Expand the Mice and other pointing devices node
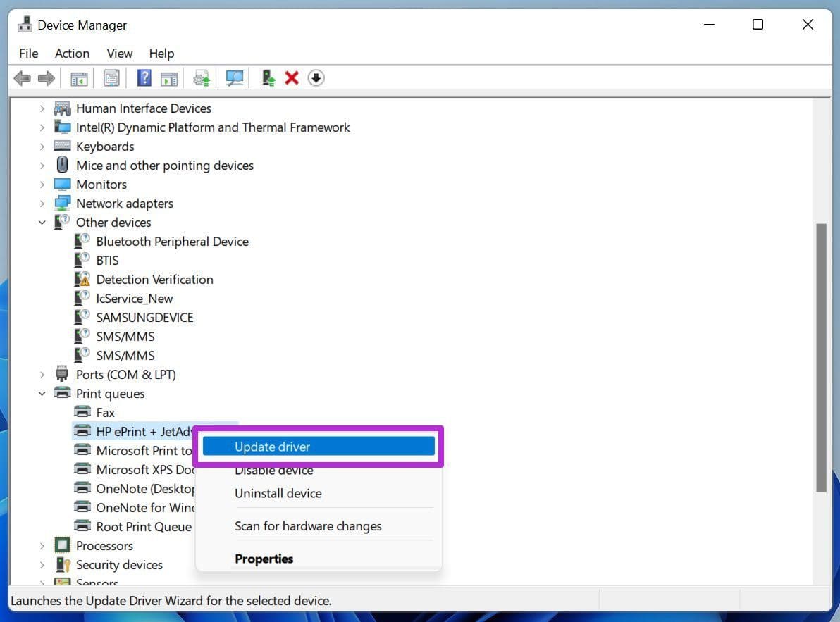Image resolution: width=840 pixels, height=622 pixels. click(42, 166)
